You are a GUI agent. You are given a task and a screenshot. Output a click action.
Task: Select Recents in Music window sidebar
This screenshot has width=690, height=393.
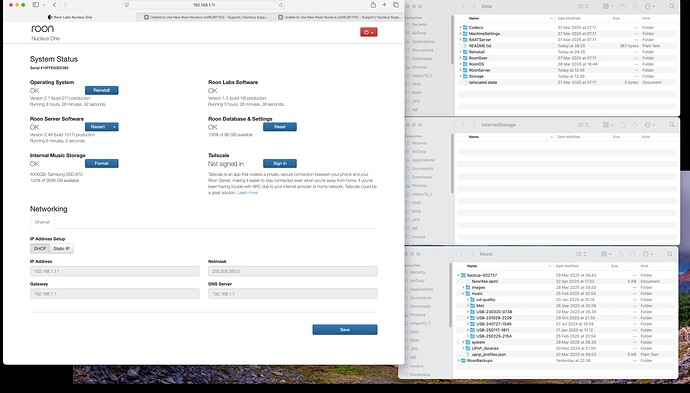click(417, 272)
